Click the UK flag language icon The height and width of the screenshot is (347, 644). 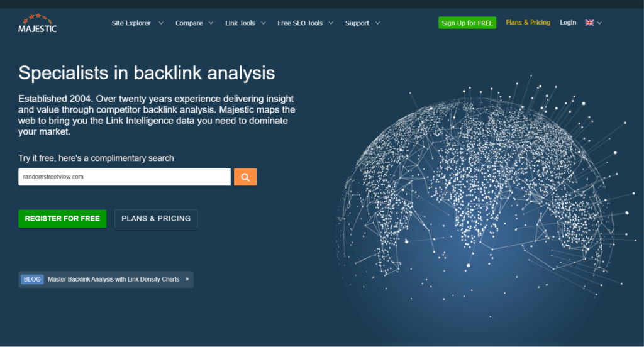coord(589,23)
